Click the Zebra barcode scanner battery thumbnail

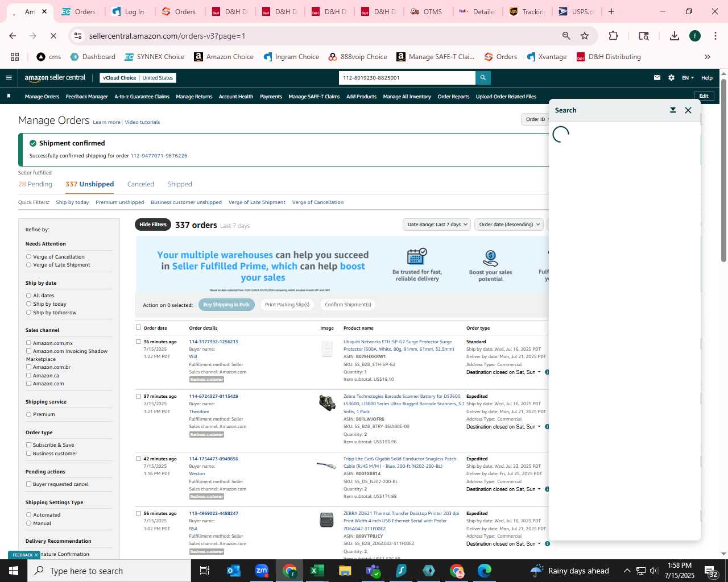(327, 403)
